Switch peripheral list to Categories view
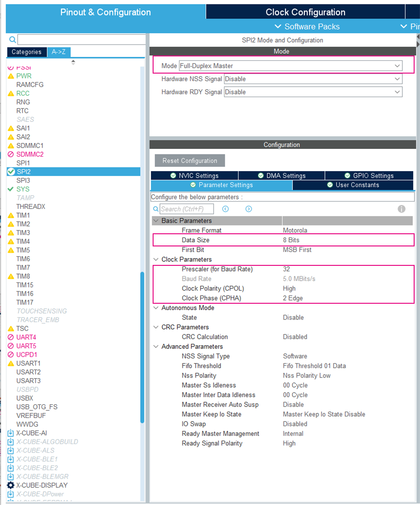This screenshot has height=505, width=420. [x=27, y=52]
